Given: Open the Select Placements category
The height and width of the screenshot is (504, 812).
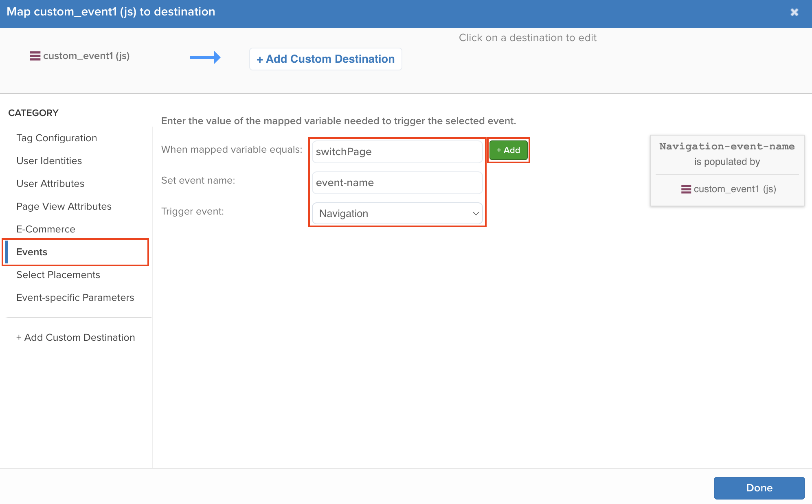Looking at the screenshot, I should point(58,275).
